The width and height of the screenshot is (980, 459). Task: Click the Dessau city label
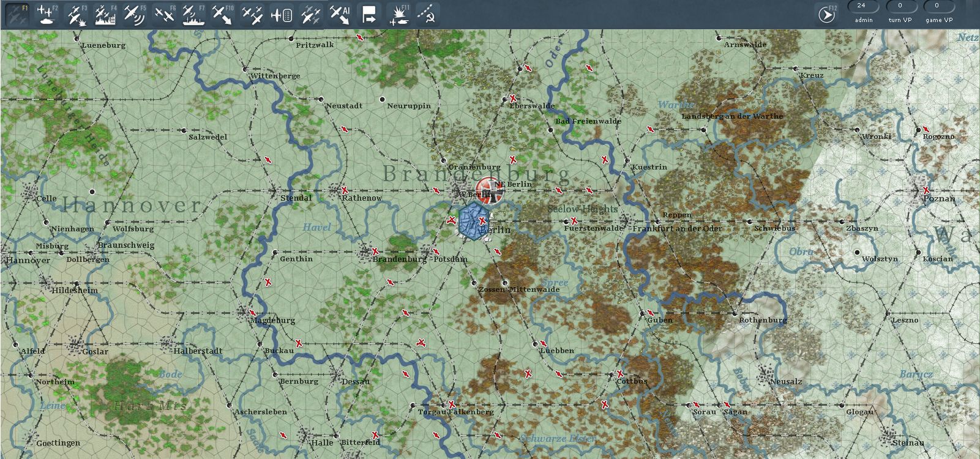click(x=356, y=381)
